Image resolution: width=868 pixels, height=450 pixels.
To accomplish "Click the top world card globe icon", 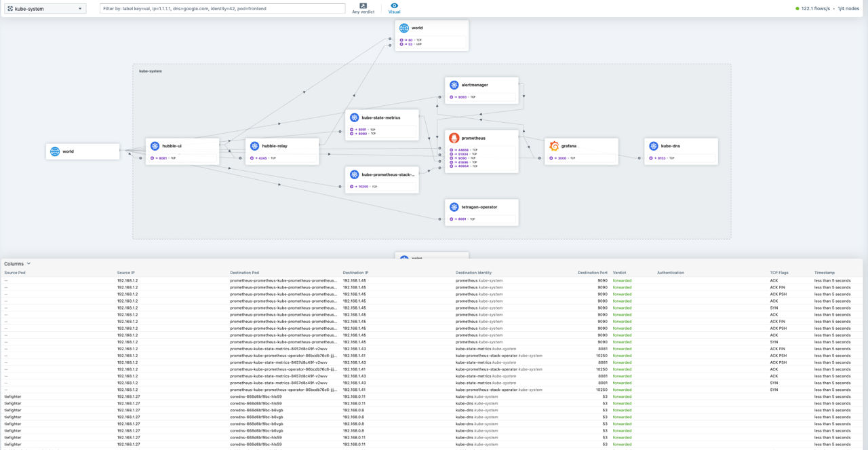I will tap(404, 28).
